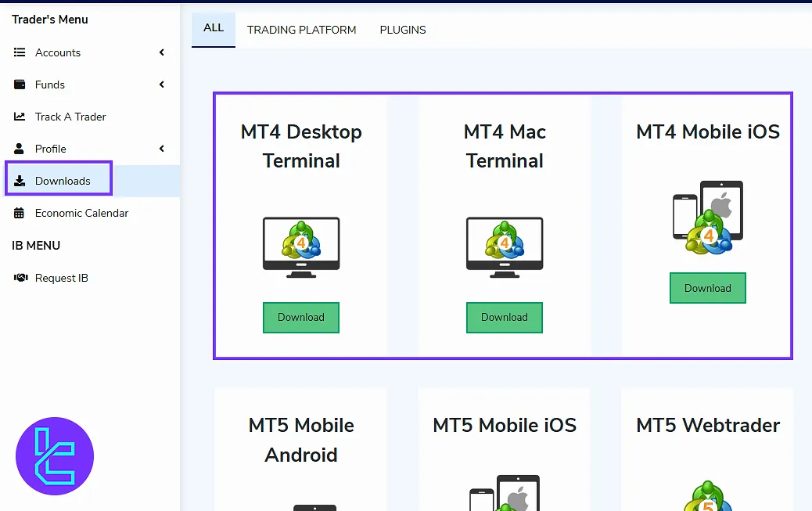
Task: Switch to the ALL tab
Action: (x=214, y=30)
